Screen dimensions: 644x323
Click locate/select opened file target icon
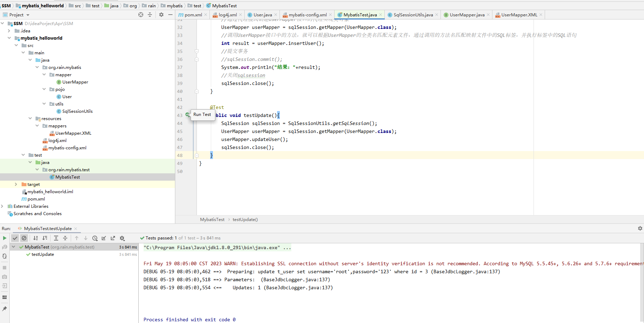tap(141, 15)
